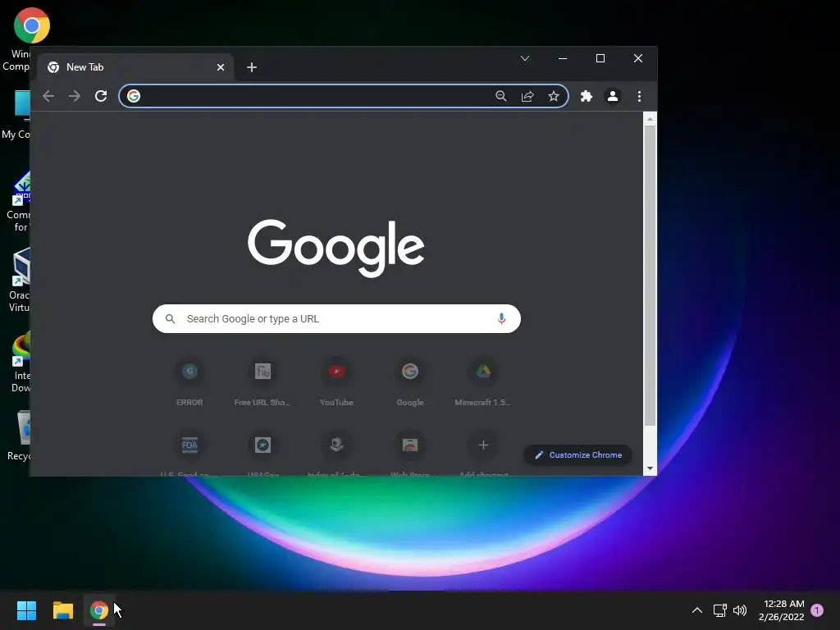The image size is (840, 630).
Task: Open the network icon in system tray
Action: tap(719, 610)
